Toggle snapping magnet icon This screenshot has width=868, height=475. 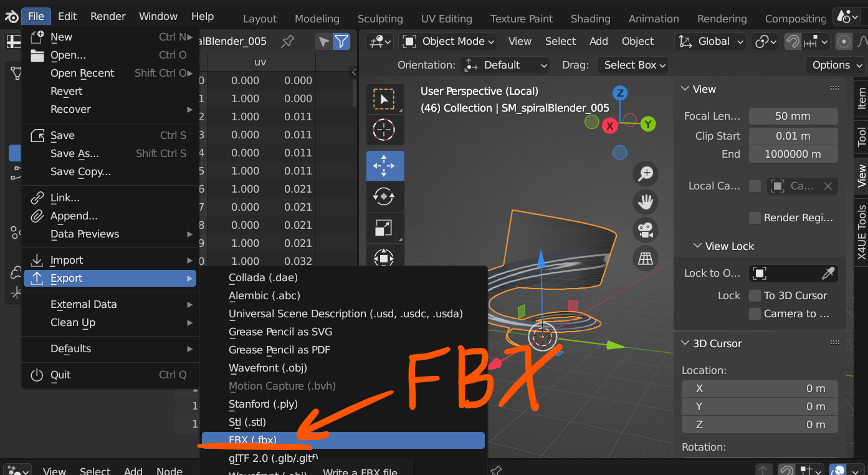click(792, 42)
